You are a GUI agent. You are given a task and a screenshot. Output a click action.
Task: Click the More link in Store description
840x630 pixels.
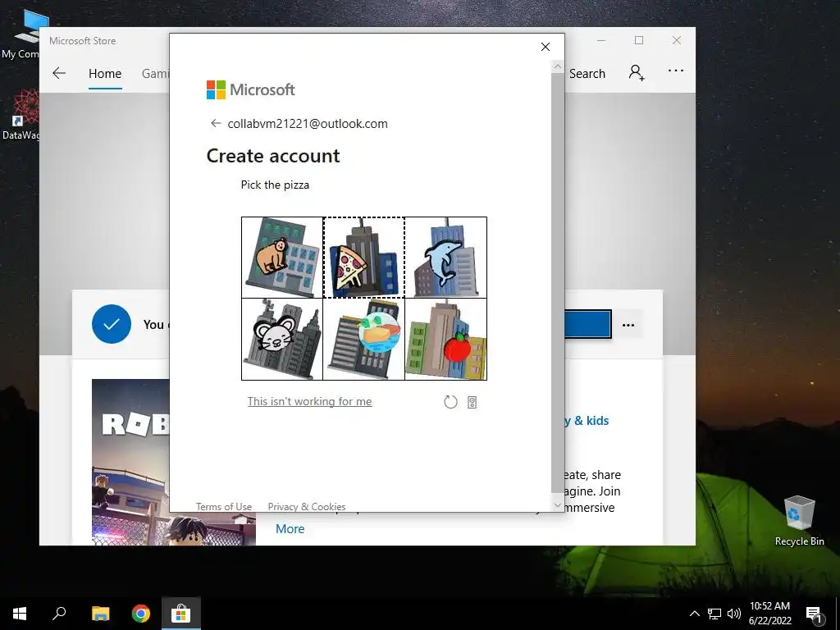click(x=290, y=529)
